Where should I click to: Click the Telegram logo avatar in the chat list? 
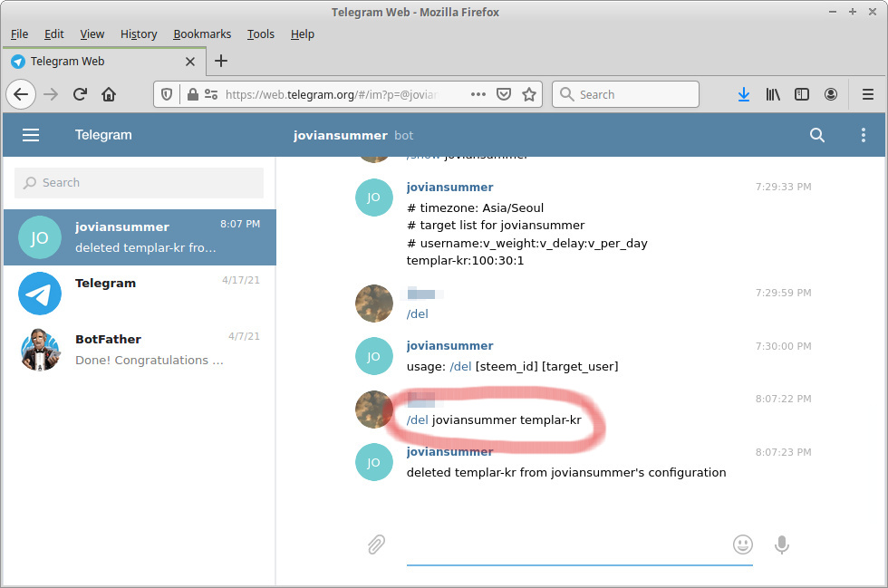point(40,294)
